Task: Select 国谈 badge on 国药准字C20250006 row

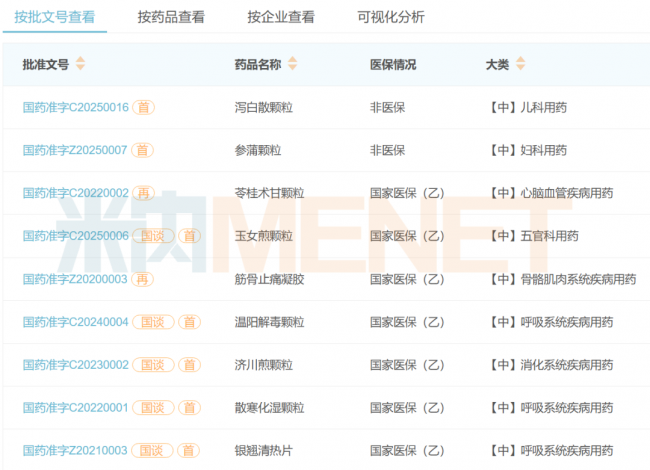Action: coord(152,236)
